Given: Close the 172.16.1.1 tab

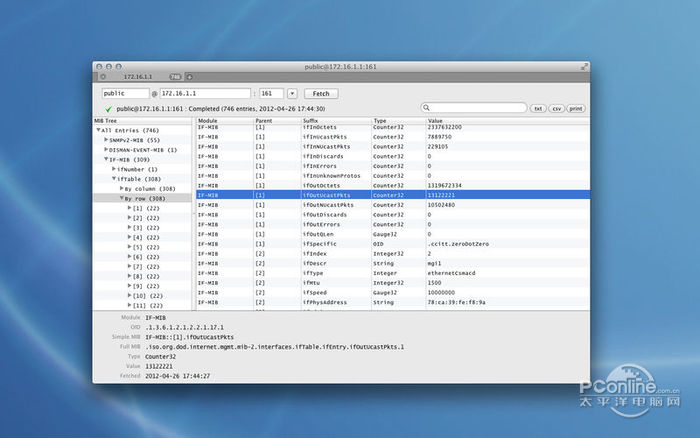Looking at the screenshot, I should [103, 76].
